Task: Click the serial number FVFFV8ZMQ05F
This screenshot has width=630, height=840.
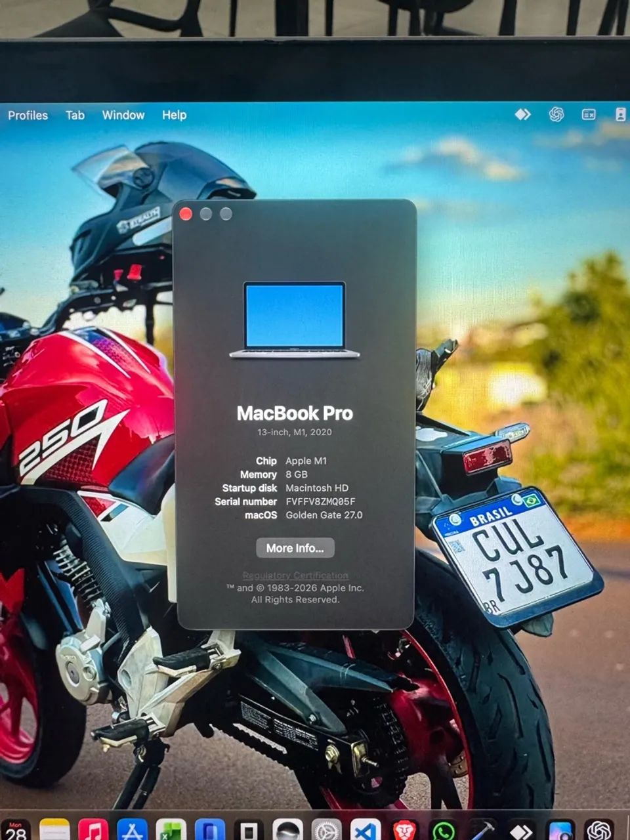Action: [321, 501]
